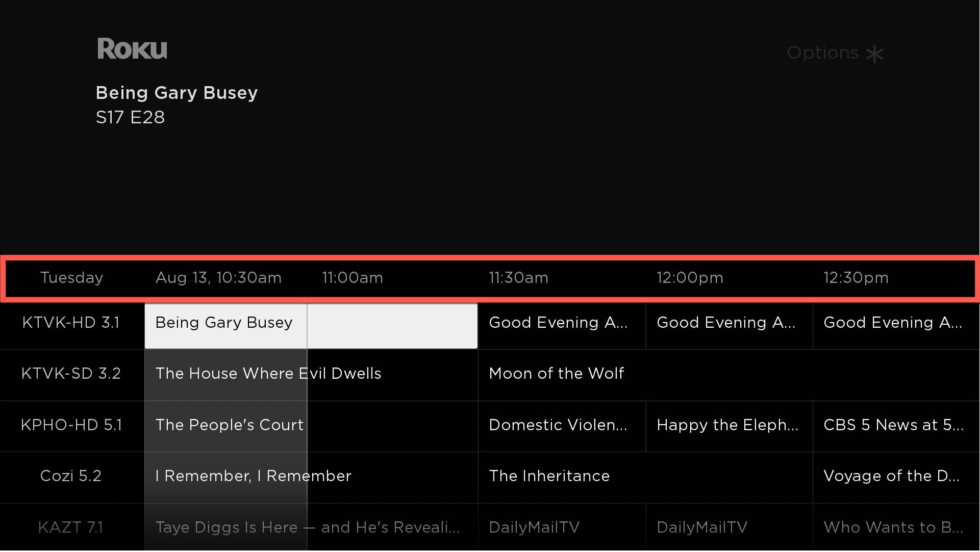Select channel KTVK-SD 3.2
Image resolution: width=980 pixels, height=552 pixels.
pyautogui.click(x=71, y=374)
